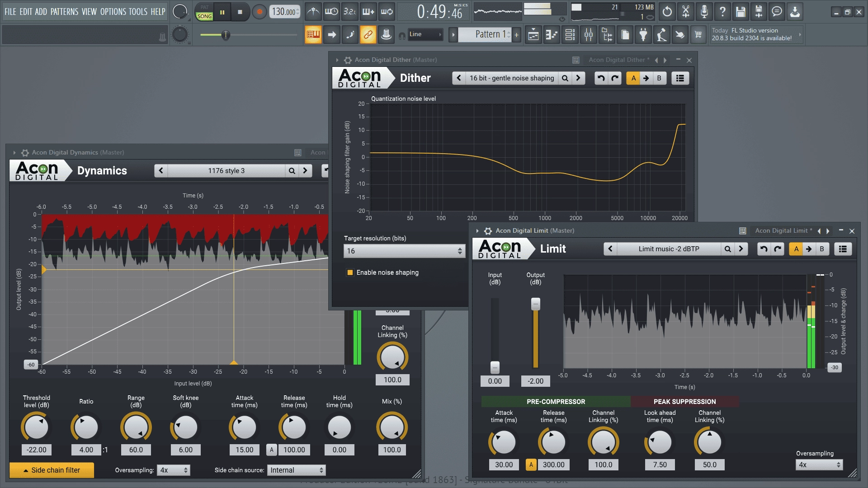Open the HELP menu
The width and height of the screenshot is (868, 488).
point(158,12)
